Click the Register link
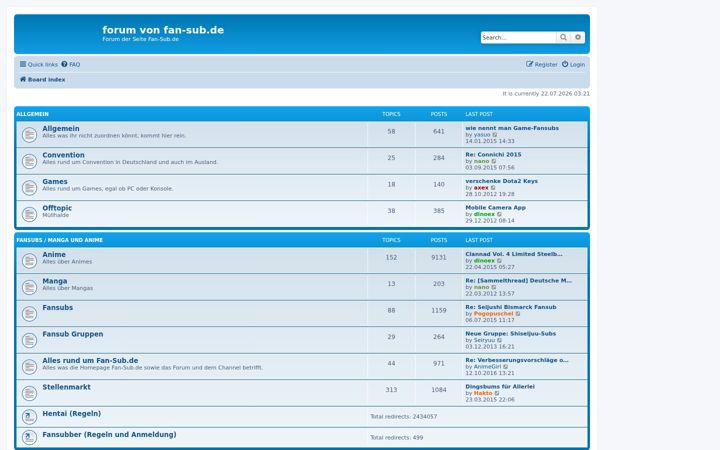Viewport: 720px width, 450px height. pos(542,64)
